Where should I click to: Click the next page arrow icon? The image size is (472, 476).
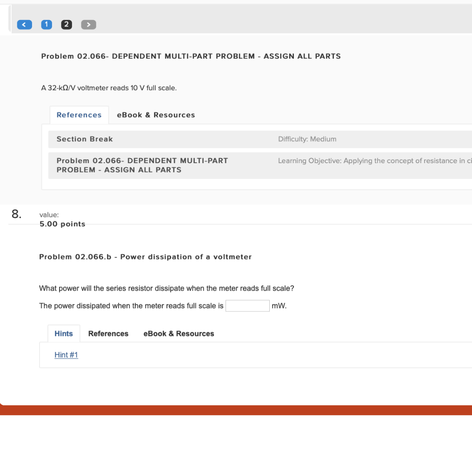88,24
